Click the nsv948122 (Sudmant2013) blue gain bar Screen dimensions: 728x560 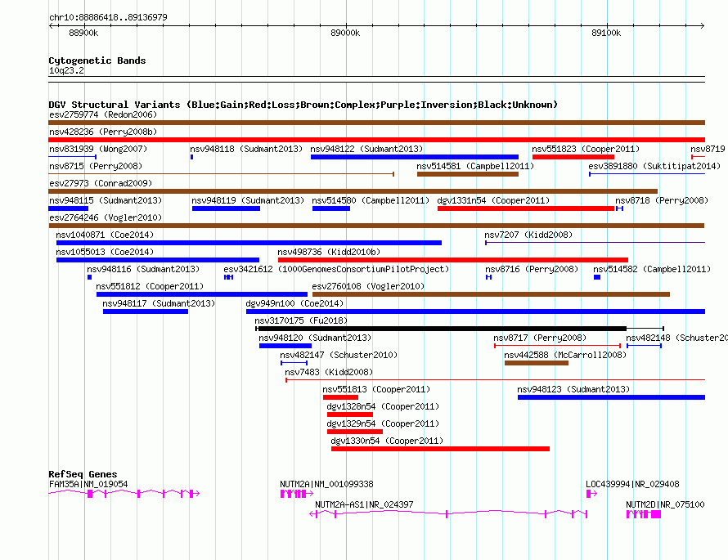tap(415, 157)
